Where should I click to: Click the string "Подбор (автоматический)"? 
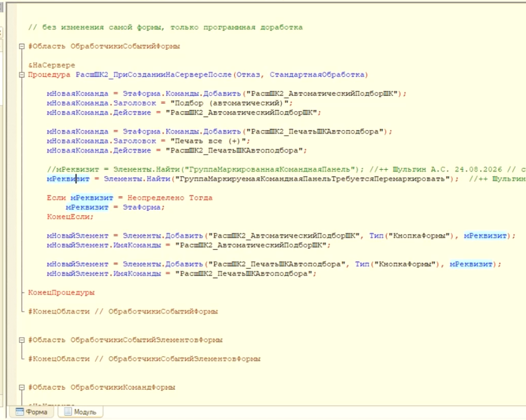coord(229,103)
